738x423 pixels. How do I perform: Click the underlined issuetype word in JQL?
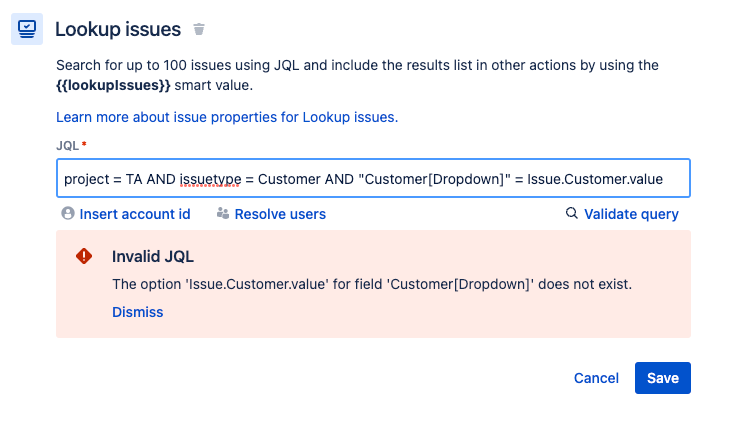pyautogui.click(x=211, y=180)
